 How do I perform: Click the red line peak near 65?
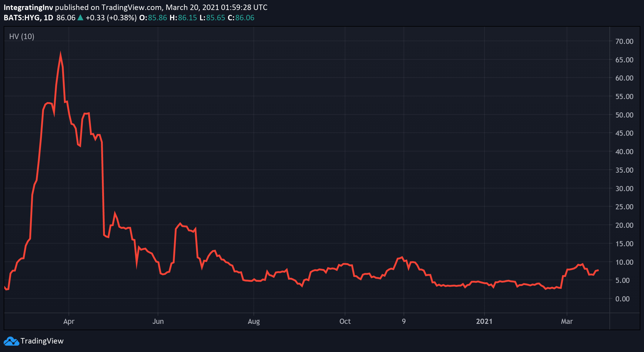(60, 55)
